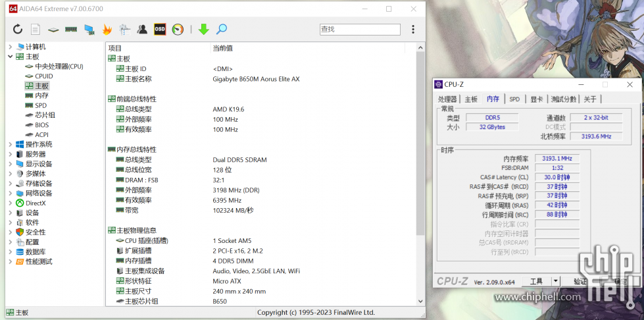Screen dimensions: 644x320
Task: Expand the DirectX tree node
Action: [11, 203]
